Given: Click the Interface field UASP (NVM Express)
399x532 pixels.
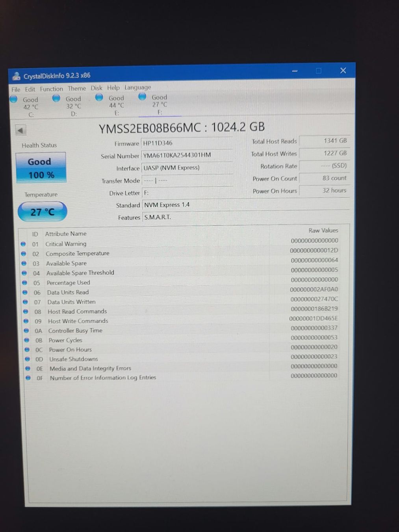Looking at the screenshot, I should (x=187, y=168).
